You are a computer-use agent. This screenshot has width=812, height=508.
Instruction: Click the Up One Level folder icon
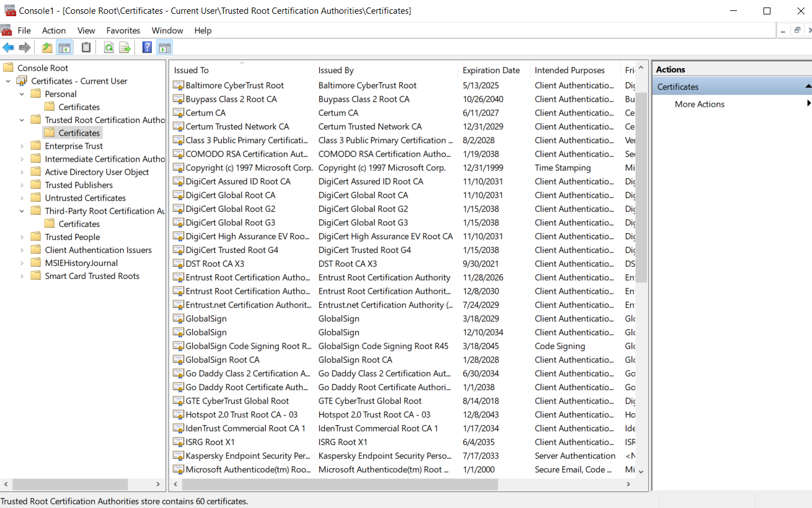pos(47,48)
